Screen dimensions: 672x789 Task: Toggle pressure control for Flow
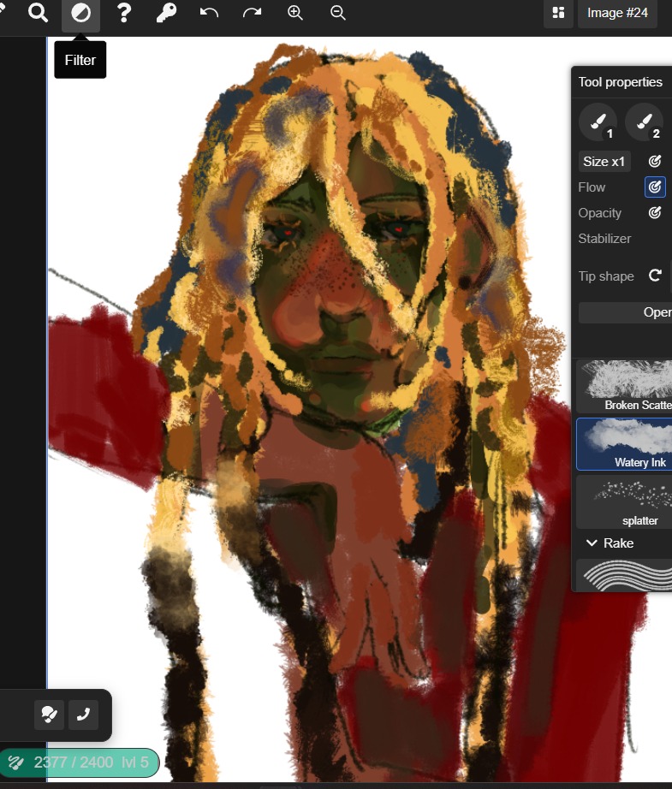click(x=655, y=187)
